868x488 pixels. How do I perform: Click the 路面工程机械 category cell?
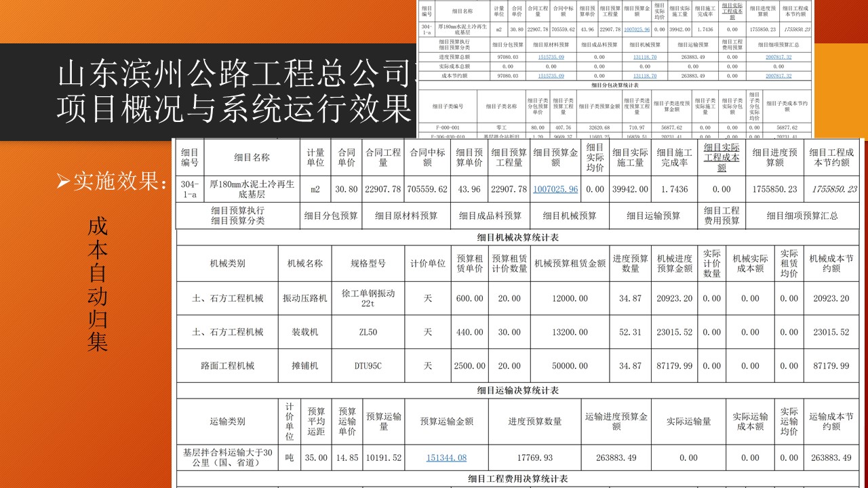pyautogui.click(x=228, y=366)
